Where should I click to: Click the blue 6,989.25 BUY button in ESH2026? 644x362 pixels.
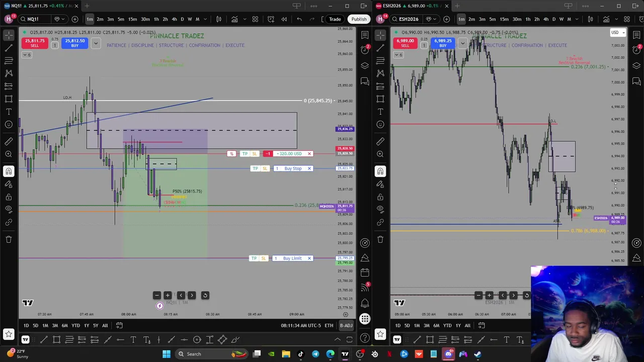(x=443, y=43)
